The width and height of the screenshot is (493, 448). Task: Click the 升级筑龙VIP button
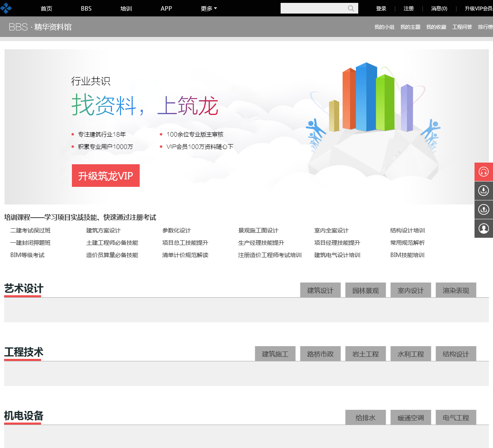(106, 176)
